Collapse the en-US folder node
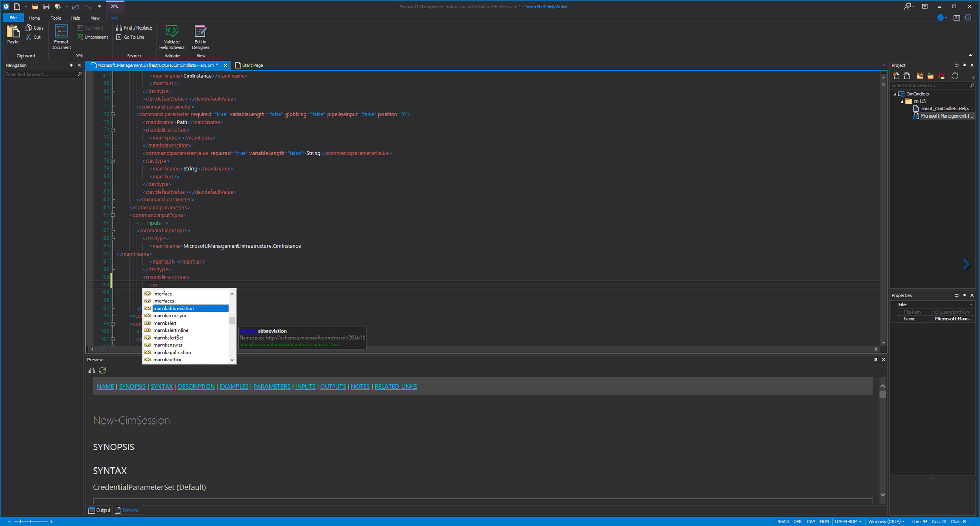This screenshot has width=980, height=526. (902, 101)
